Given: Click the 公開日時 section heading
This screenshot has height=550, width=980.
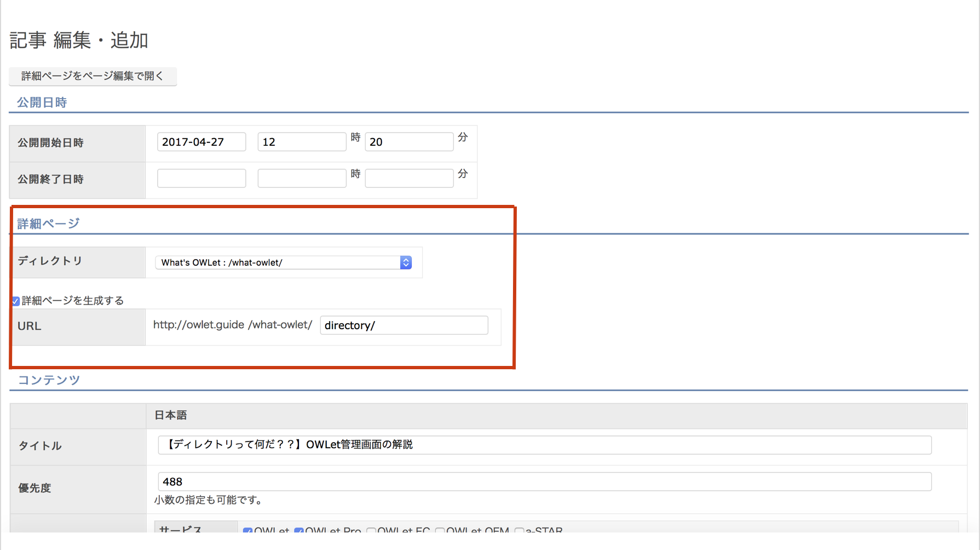Looking at the screenshot, I should coord(42,102).
